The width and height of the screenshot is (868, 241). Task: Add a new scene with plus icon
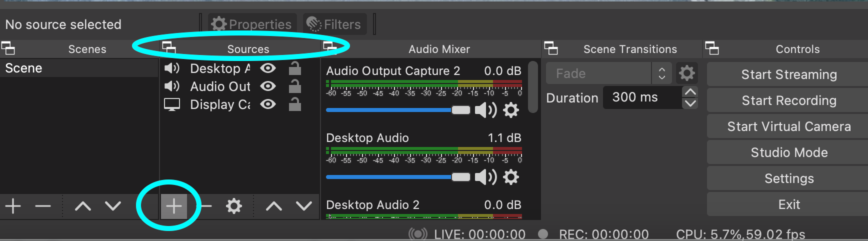(13, 206)
